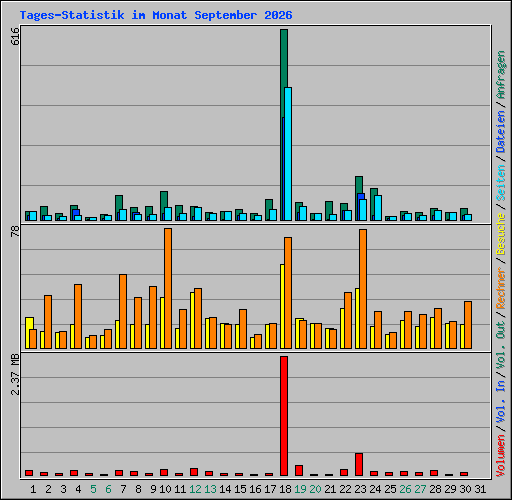The image size is (512, 500).
Task: Click day label '15' on x-axis
Action: [240, 489]
